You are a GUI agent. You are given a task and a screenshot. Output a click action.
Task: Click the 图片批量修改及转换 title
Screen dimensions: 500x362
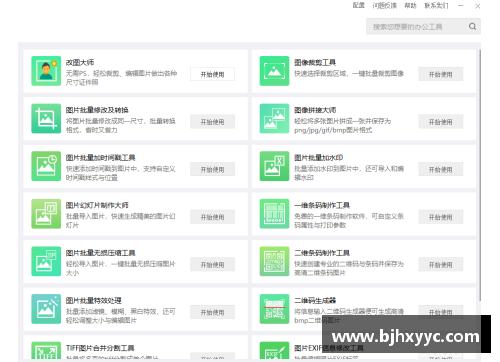click(97, 110)
